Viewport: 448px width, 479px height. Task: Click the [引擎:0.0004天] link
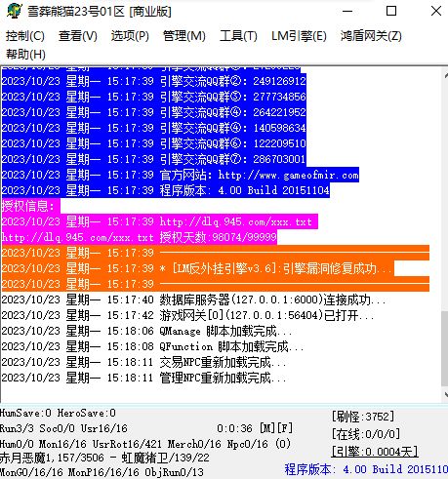(x=375, y=452)
